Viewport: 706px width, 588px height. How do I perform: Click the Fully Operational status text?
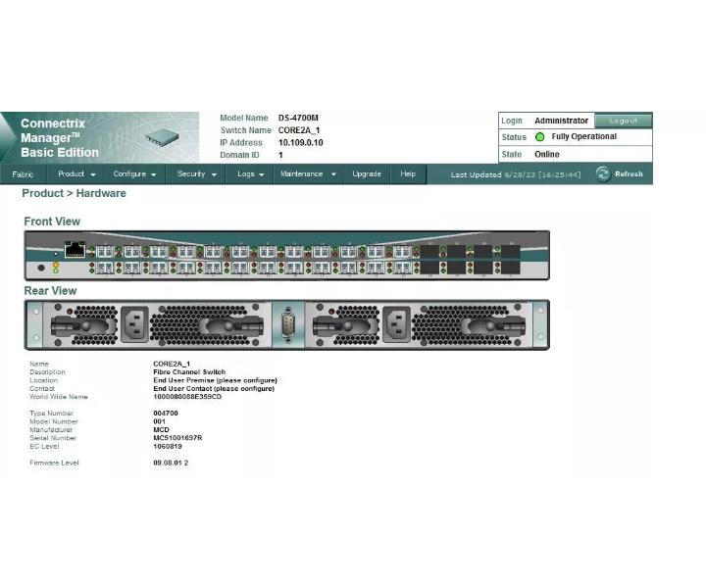584,136
